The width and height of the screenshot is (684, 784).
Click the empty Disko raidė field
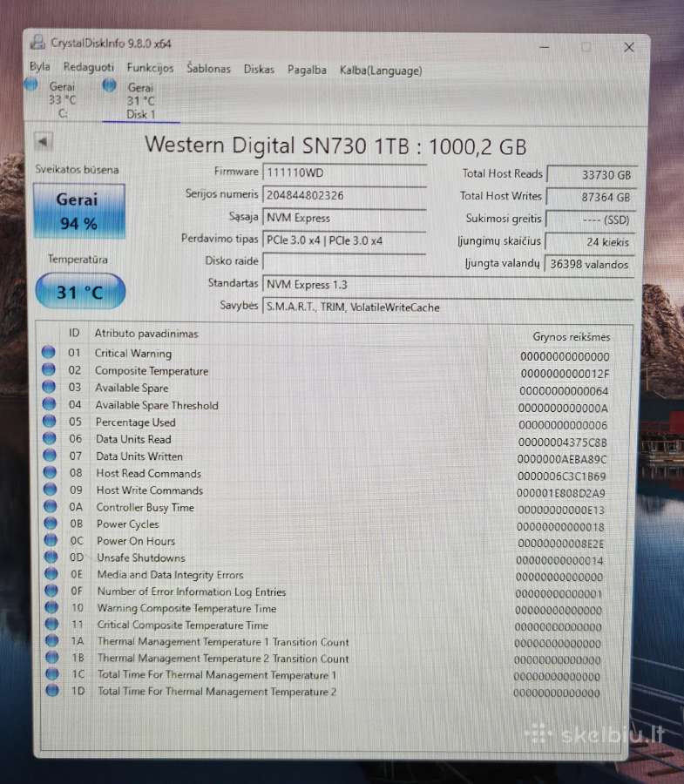[x=344, y=261]
